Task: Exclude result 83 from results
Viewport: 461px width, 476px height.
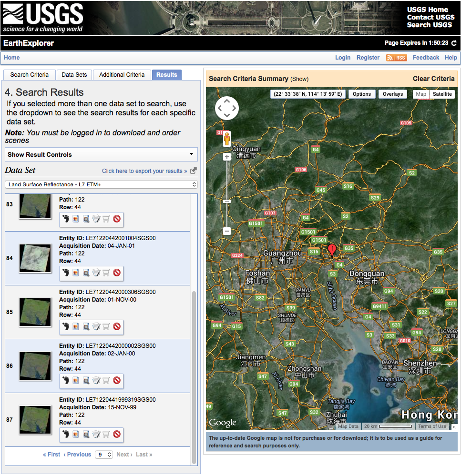Action: [x=117, y=219]
